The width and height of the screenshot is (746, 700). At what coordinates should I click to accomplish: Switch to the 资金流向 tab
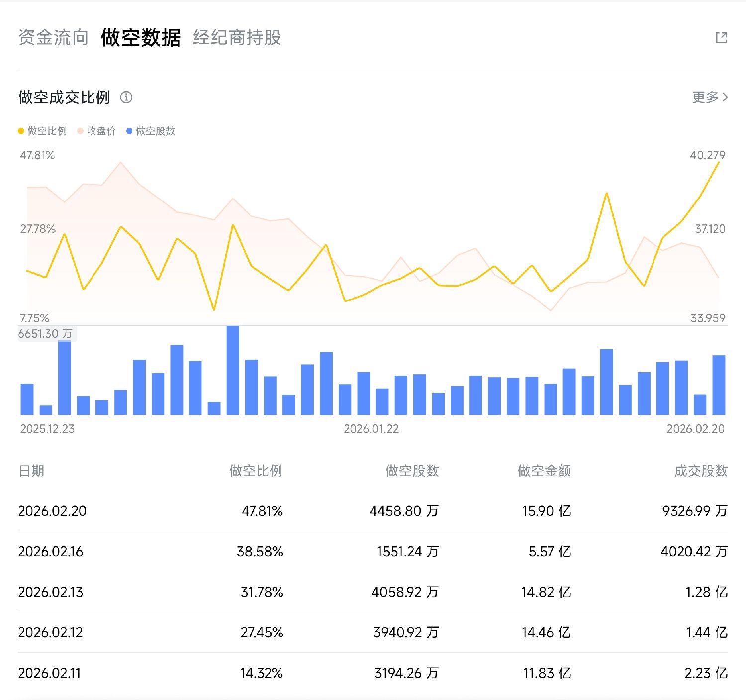53,38
